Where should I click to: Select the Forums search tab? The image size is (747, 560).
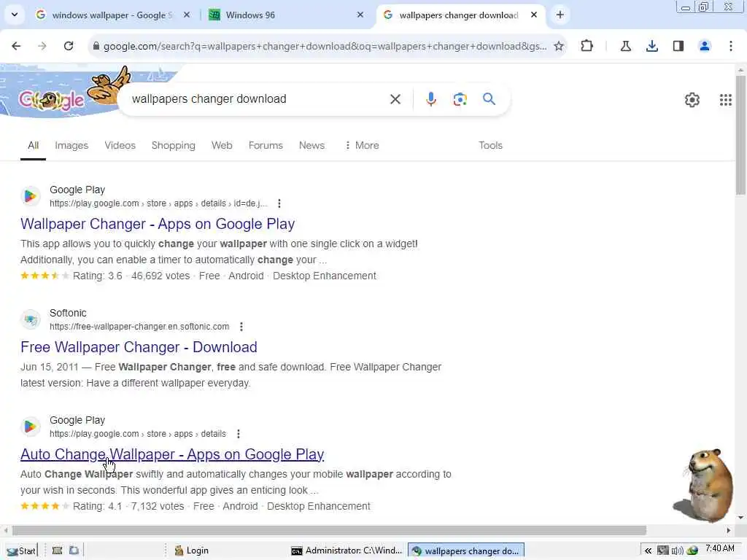coord(266,145)
